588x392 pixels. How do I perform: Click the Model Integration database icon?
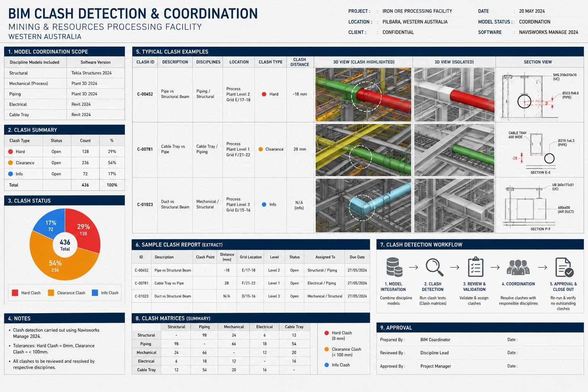click(x=394, y=267)
